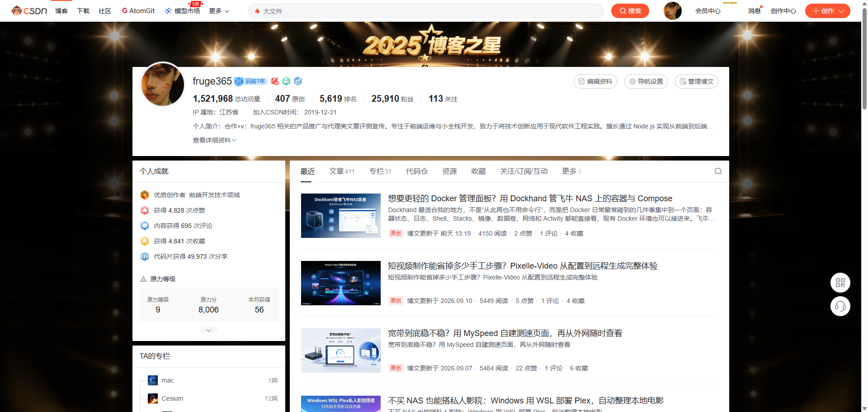
Task: Go to AtomGit link
Action: click(138, 11)
